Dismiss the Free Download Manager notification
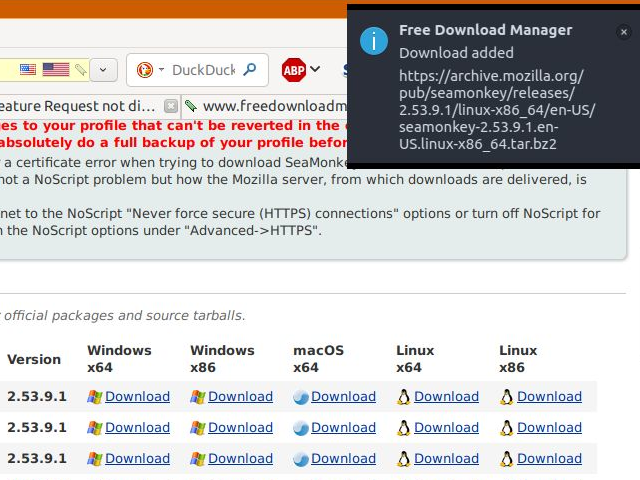 624,32
